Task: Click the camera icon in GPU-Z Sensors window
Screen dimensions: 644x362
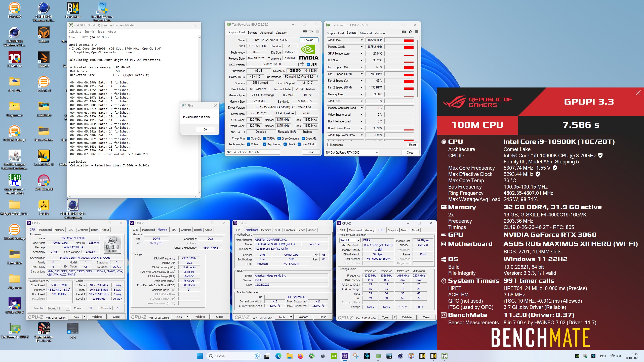Action: (404, 32)
